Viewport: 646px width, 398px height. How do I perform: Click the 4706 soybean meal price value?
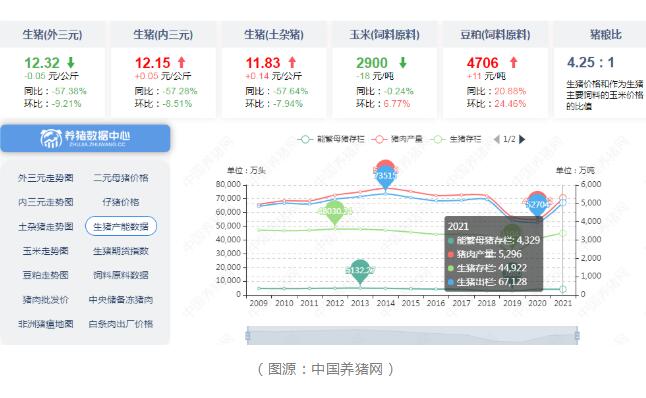click(x=482, y=63)
